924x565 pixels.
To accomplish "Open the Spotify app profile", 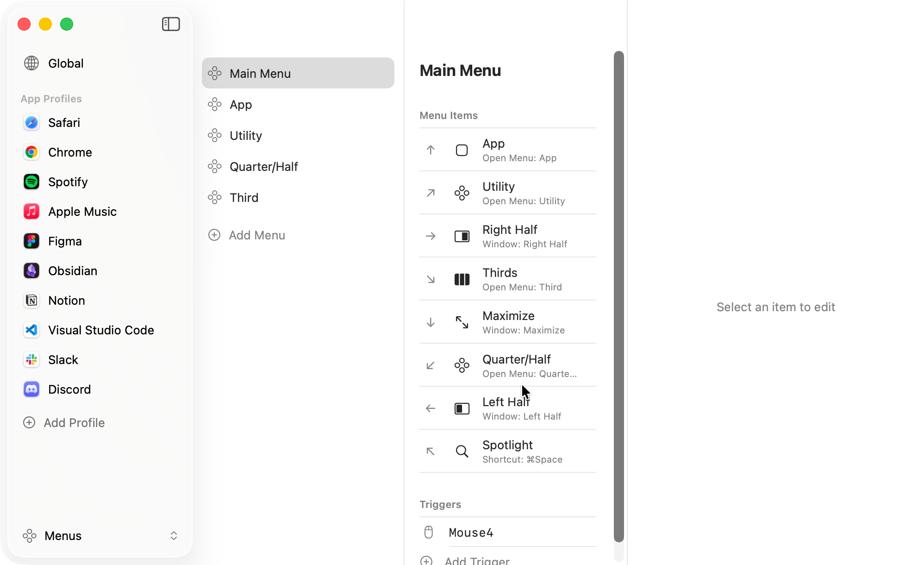I will (68, 182).
